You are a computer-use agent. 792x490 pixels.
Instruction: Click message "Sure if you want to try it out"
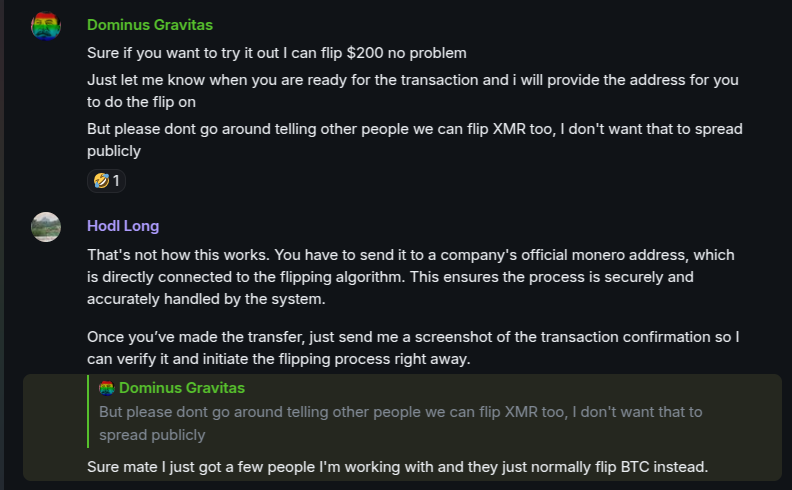[x=277, y=52]
